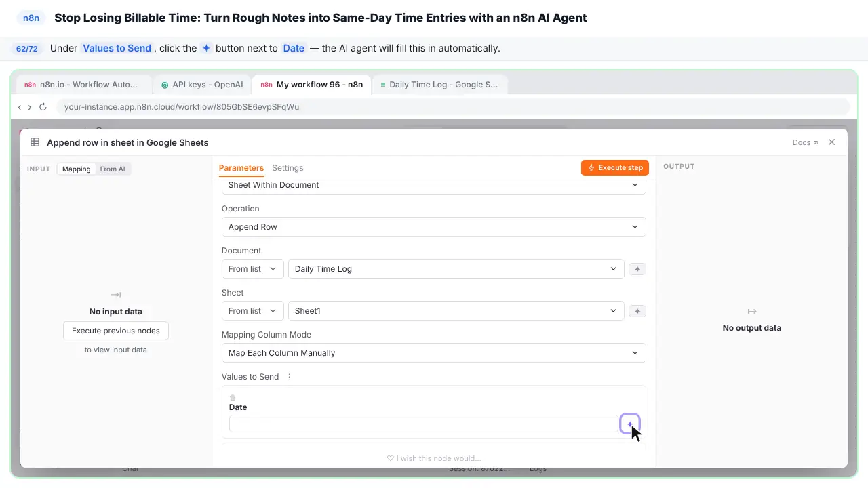Open the Daily Time Log browser tab
The height and width of the screenshot is (488, 868).
tap(439, 85)
